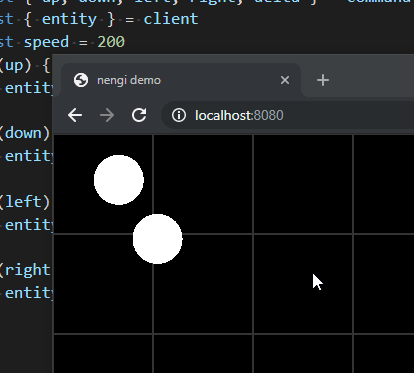
Task: Click the number 200 in code editor
Action: coord(111,42)
